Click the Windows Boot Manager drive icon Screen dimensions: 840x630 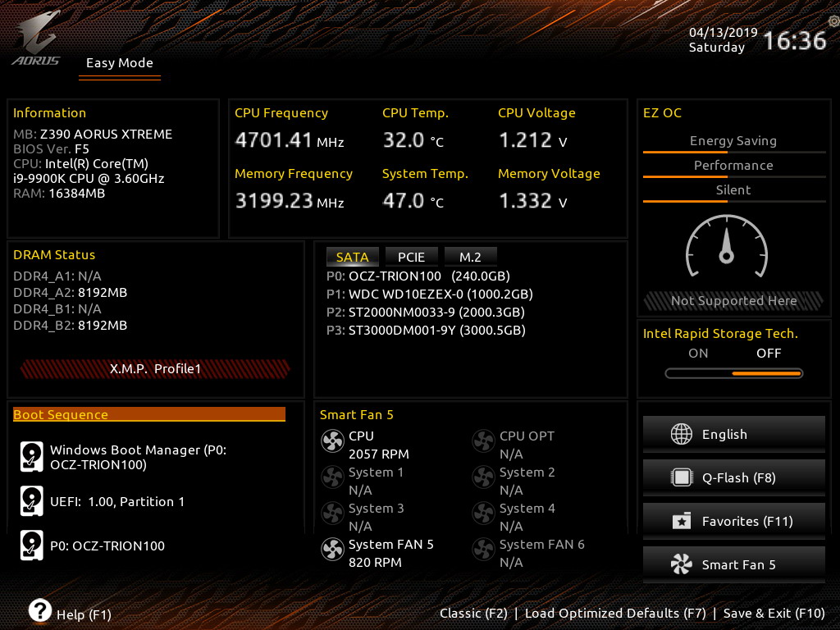pos(32,456)
